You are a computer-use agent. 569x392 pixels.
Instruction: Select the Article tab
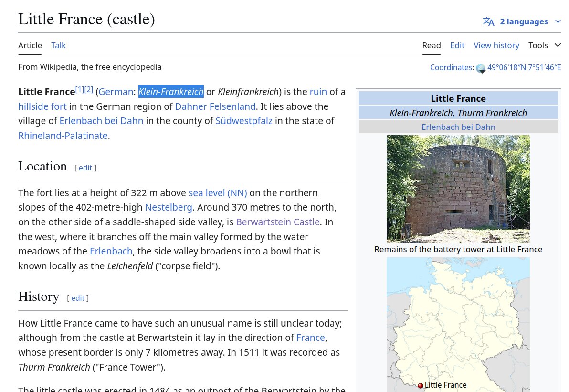coord(30,45)
